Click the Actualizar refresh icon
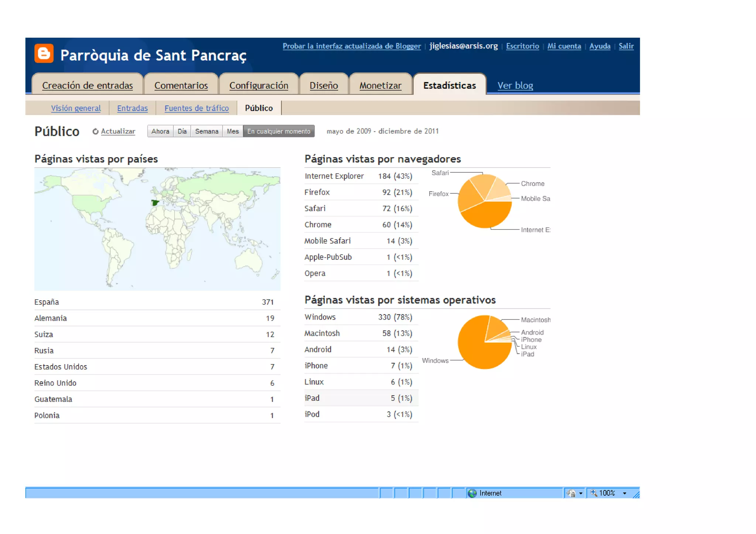 pyautogui.click(x=96, y=131)
